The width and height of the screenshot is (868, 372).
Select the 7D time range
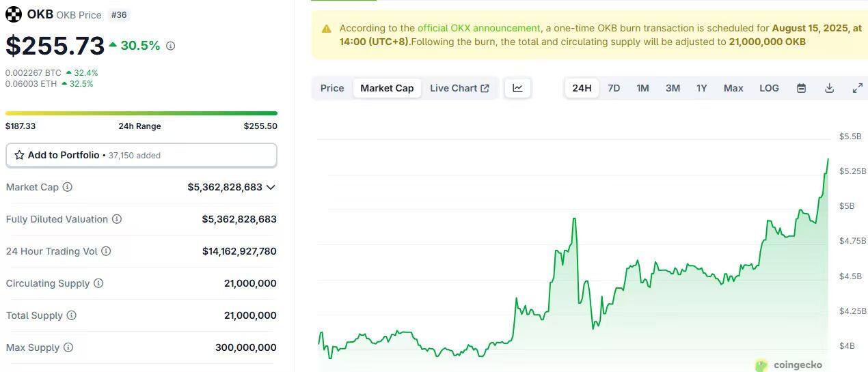tap(614, 88)
